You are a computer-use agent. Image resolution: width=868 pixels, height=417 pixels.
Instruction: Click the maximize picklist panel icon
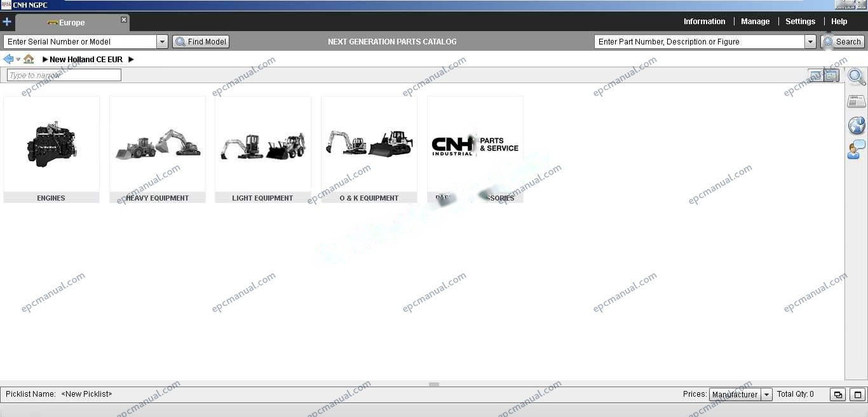click(858, 394)
